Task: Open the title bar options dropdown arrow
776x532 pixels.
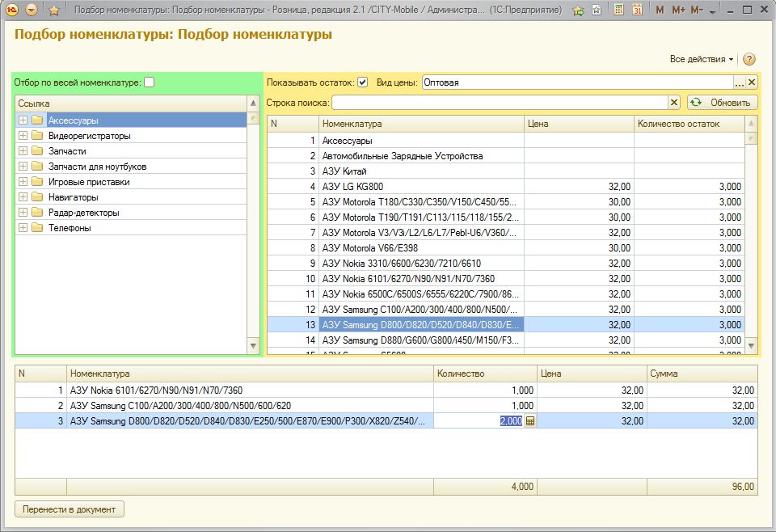Action: [713, 11]
